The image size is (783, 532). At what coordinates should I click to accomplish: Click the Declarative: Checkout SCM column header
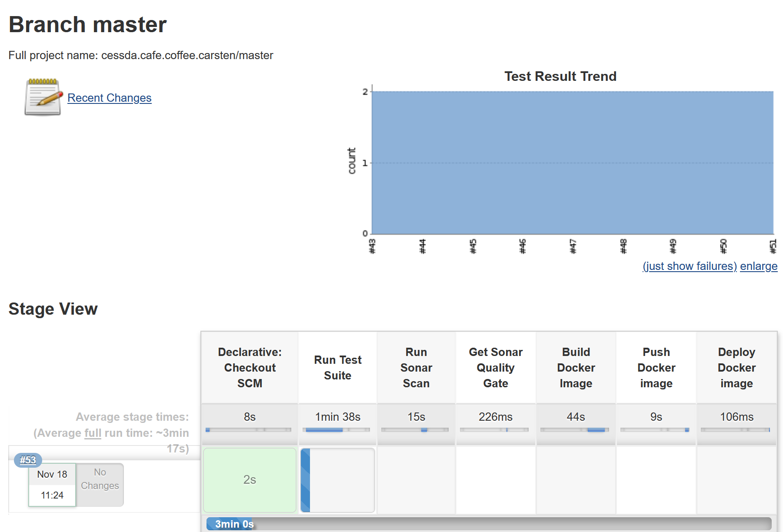click(250, 367)
